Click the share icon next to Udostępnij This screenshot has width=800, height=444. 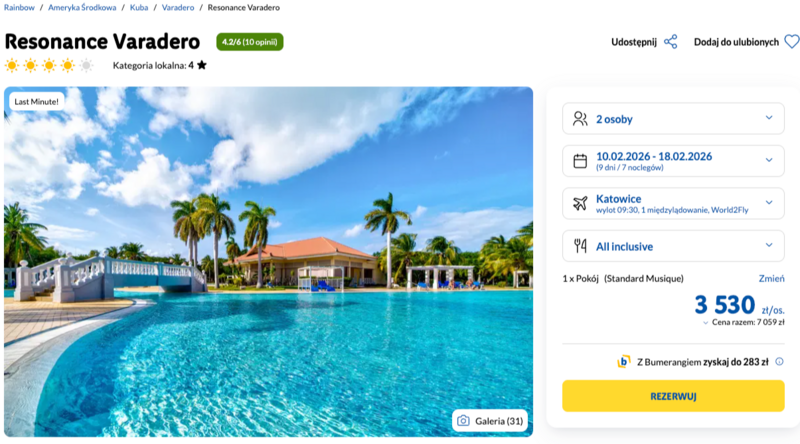(x=671, y=42)
